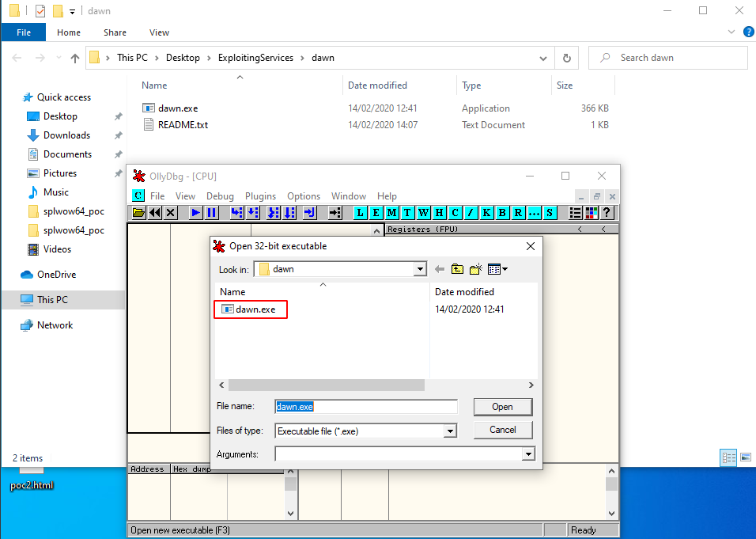The height and width of the screenshot is (539, 756).
Task: Switch to Explorer Home ribbon tab
Action: (x=69, y=32)
